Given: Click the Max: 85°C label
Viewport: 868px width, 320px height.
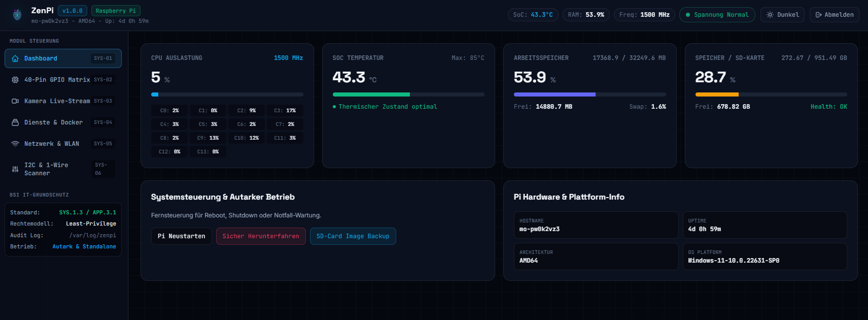Looking at the screenshot, I should click(468, 58).
